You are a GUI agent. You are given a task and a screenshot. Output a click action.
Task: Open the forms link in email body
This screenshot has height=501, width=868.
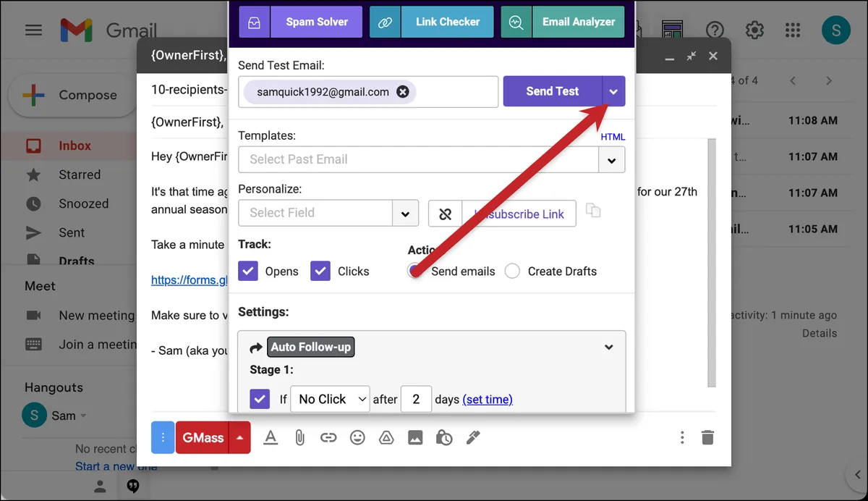point(190,279)
